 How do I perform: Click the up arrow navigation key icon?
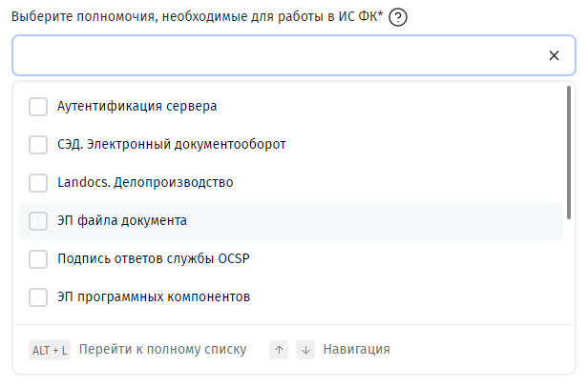click(x=279, y=350)
